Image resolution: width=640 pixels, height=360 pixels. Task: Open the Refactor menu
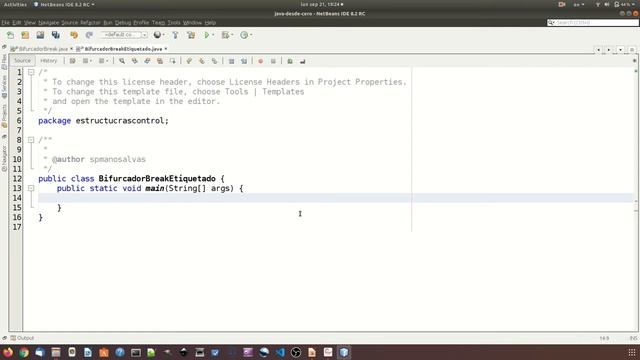(x=90, y=23)
